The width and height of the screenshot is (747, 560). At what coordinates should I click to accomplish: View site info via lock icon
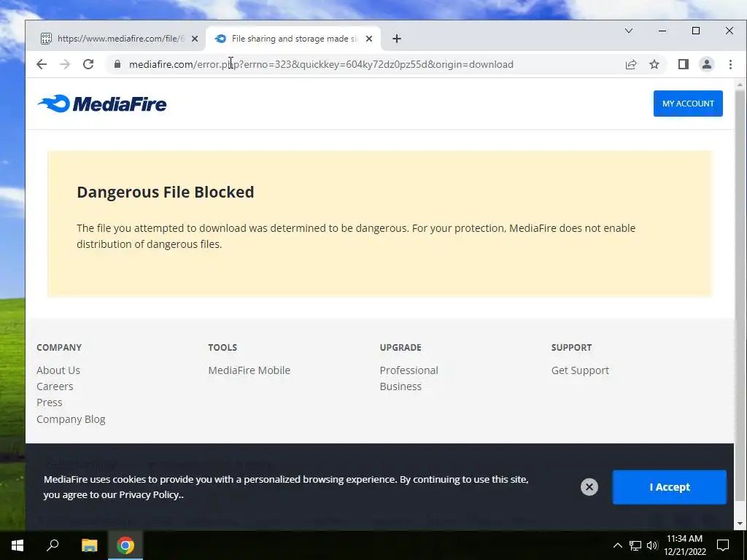pyautogui.click(x=117, y=64)
